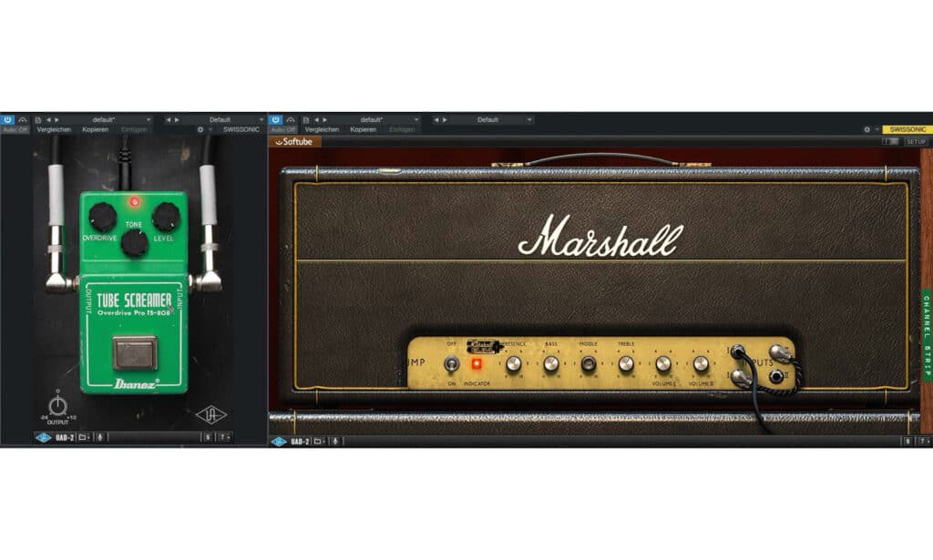Open help question mark in Tube Screamer footer
Screen dimensions: 933x560
[223, 438]
